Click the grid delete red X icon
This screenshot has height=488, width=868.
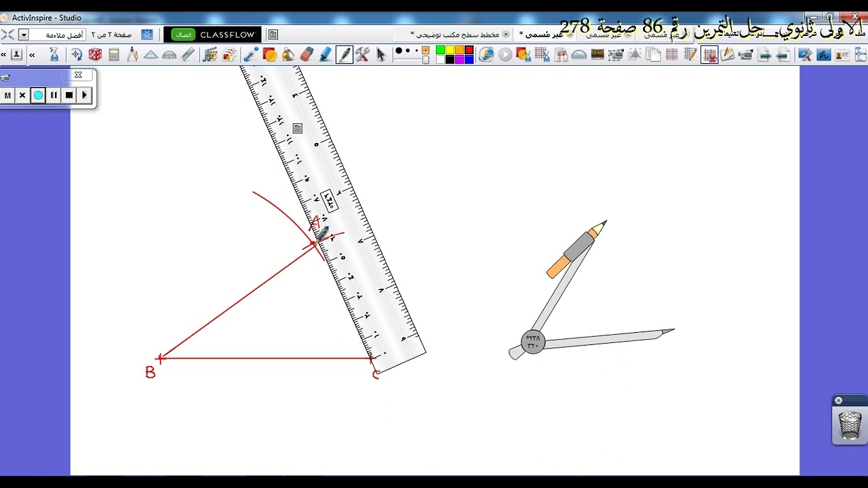(x=709, y=54)
